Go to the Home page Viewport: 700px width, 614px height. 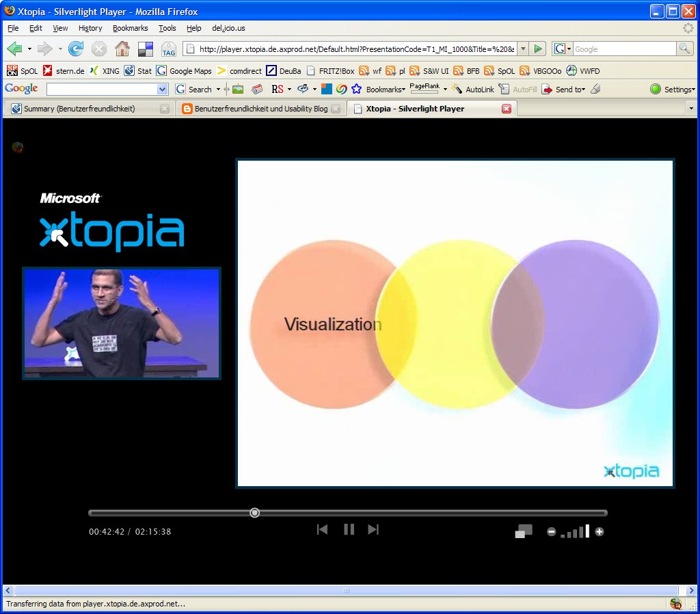tap(122, 49)
